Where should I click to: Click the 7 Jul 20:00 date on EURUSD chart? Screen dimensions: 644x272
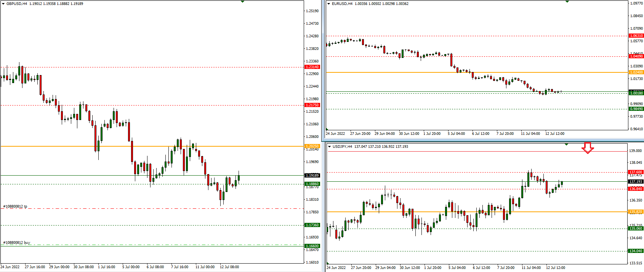505,134
